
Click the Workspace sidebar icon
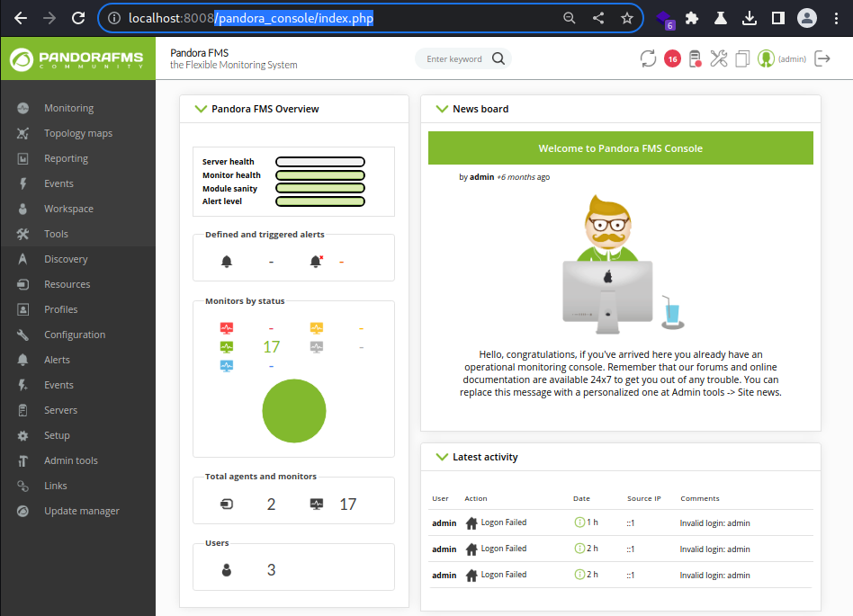pos(22,209)
